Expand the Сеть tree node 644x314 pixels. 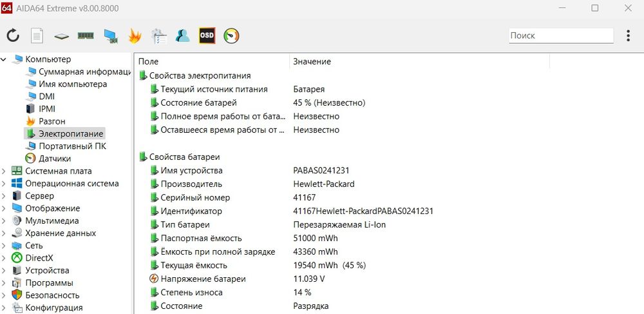(4, 246)
